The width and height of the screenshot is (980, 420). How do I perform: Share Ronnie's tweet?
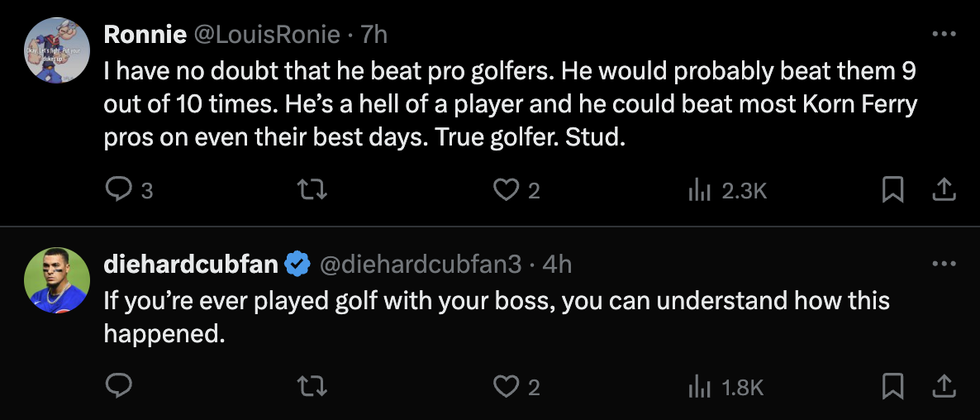(x=944, y=191)
